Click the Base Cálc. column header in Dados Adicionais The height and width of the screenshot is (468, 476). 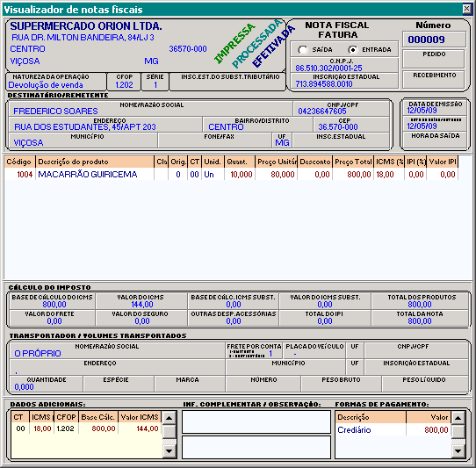coord(98,417)
